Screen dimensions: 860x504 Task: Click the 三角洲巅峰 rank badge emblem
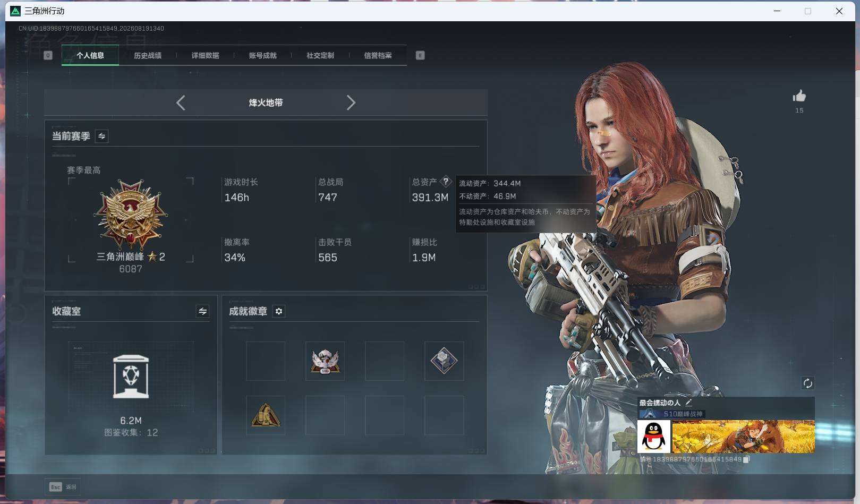131,214
